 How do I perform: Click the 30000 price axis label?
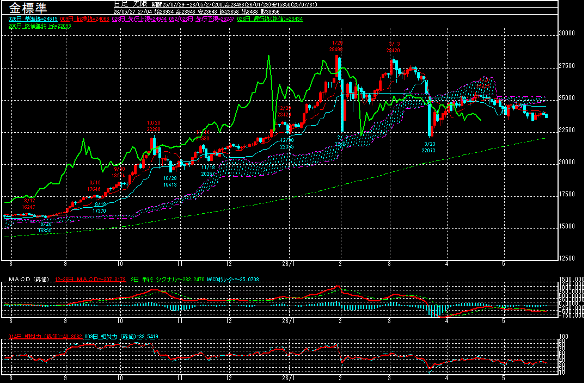[x=567, y=33]
